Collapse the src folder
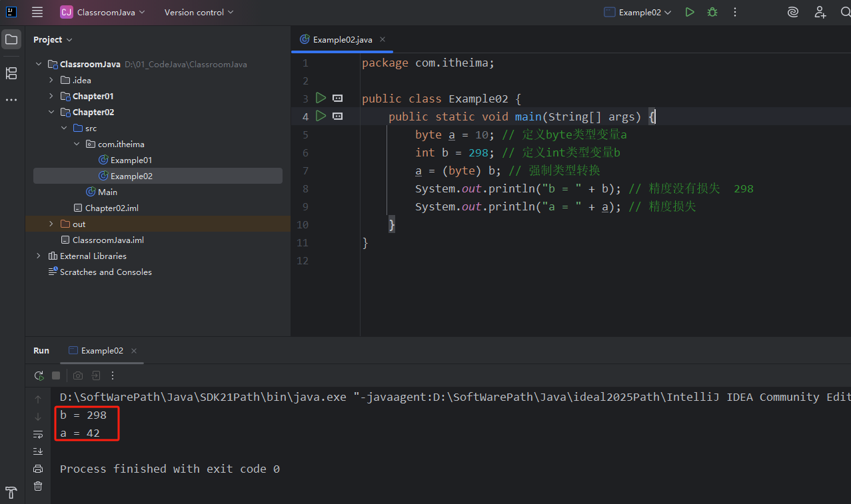The width and height of the screenshot is (851, 504). tap(64, 128)
